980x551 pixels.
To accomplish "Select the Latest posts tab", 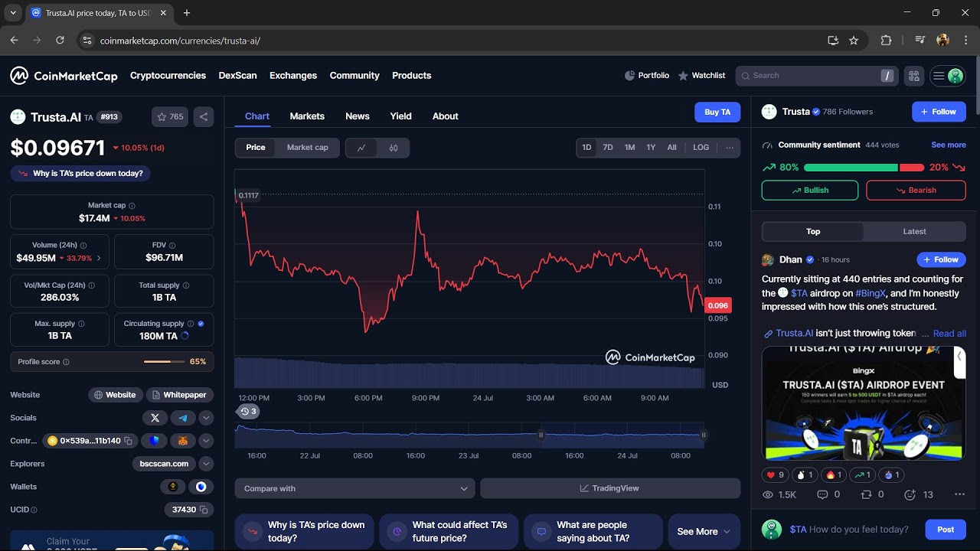I will point(914,232).
